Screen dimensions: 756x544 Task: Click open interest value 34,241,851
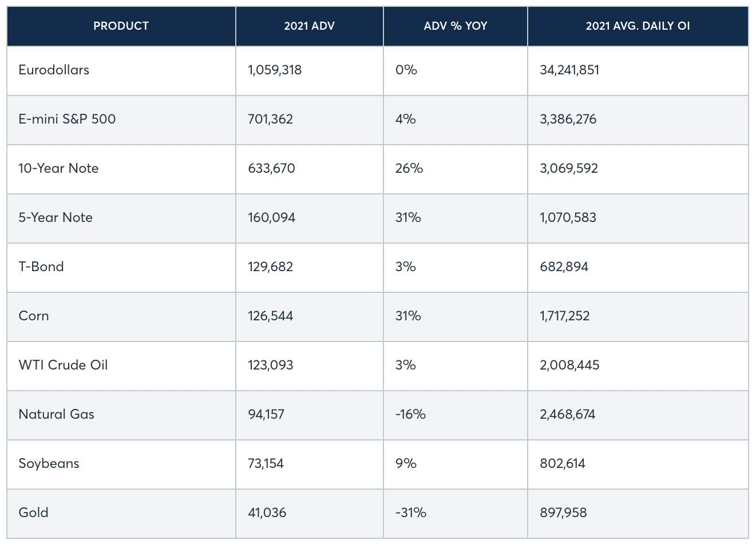click(x=569, y=70)
